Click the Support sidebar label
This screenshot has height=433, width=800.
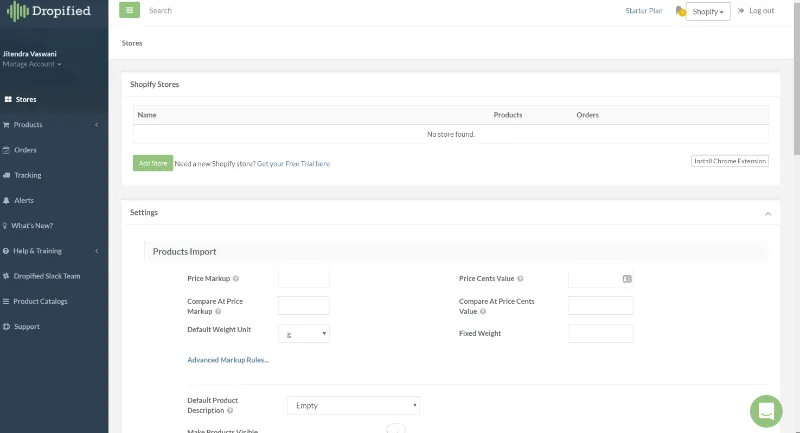(27, 326)
